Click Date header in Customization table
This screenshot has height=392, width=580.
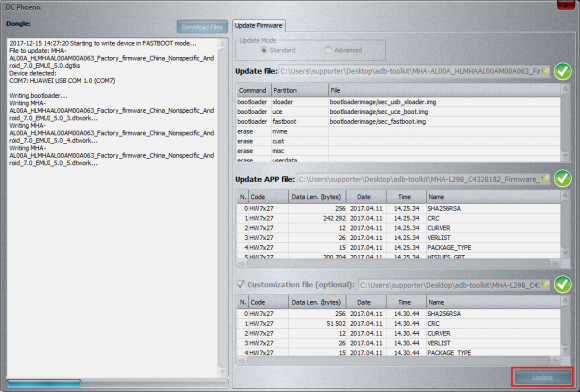point(366,302)
